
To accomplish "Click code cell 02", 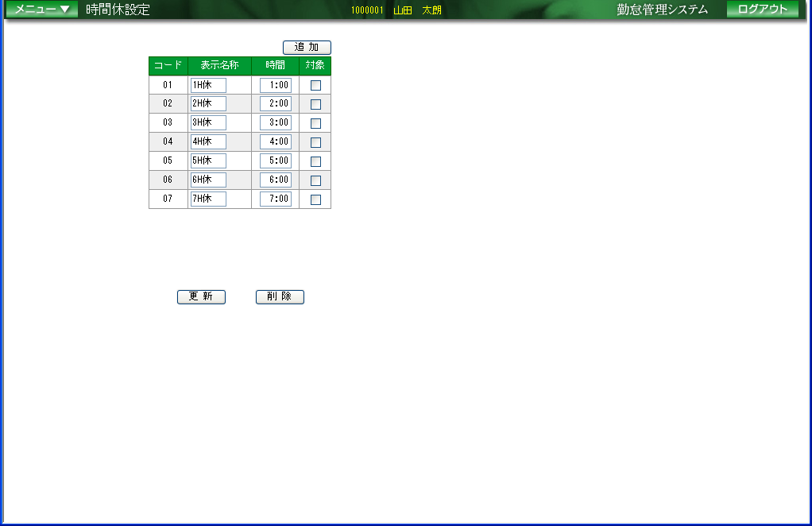I will pos(168,103).
